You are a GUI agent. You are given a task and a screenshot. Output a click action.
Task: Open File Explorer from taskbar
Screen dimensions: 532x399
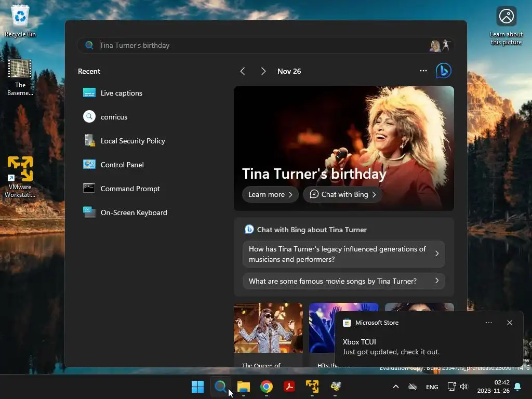(244, 387)
